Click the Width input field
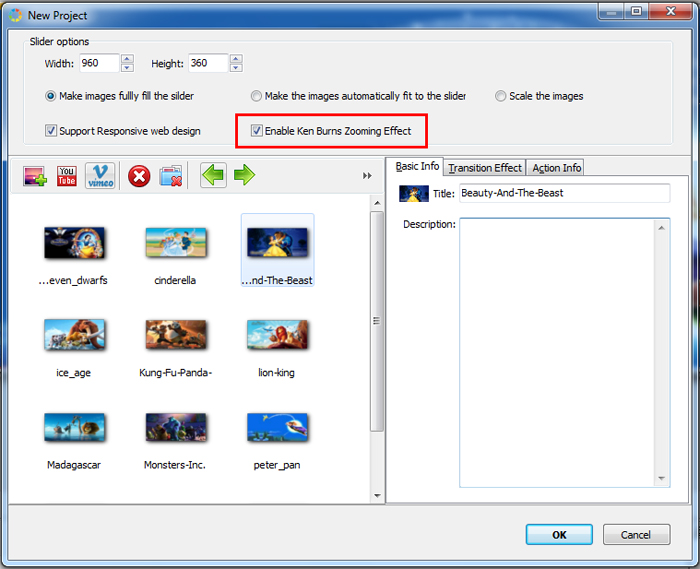 (100, 63)
